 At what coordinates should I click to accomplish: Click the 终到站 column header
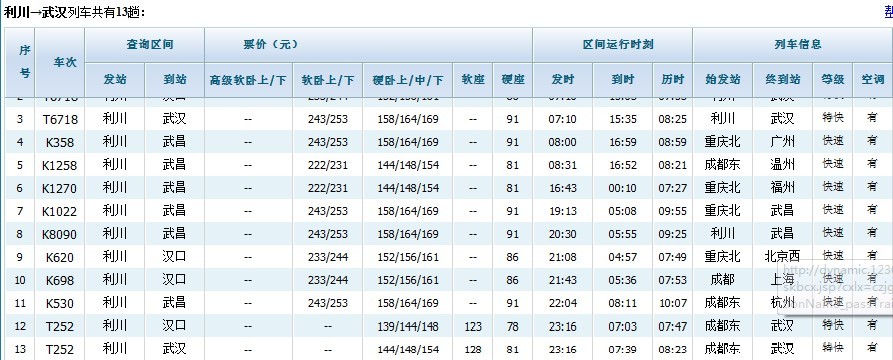point(783,80)
